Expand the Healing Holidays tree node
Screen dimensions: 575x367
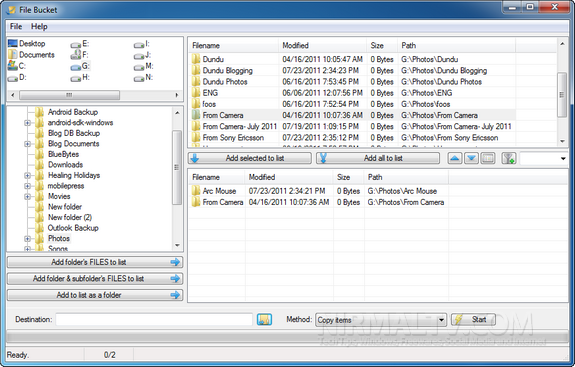(28, 176)
